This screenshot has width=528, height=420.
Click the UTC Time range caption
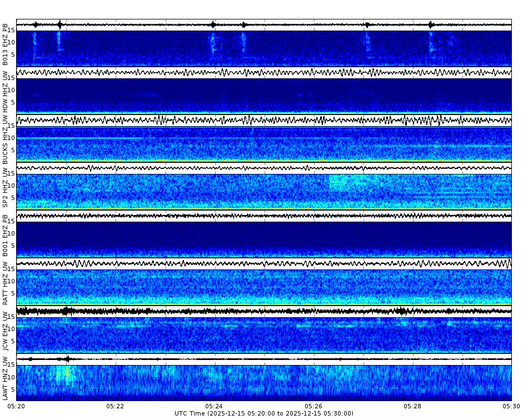coord(264,414)
